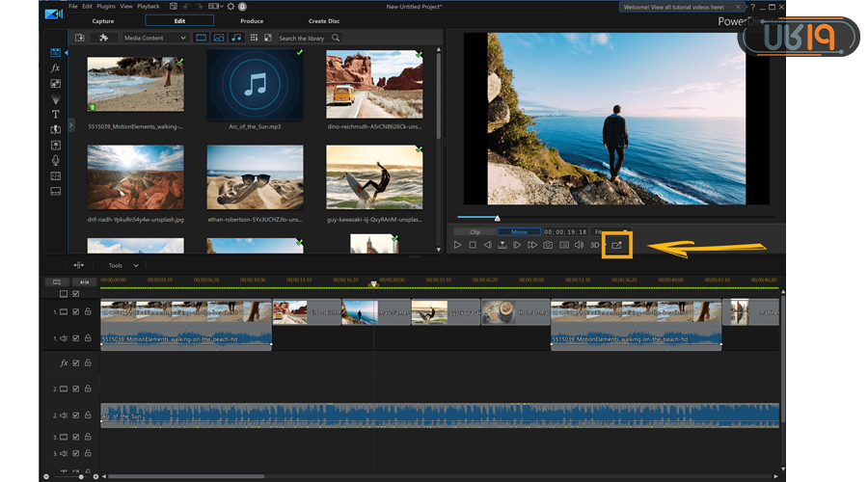The height and width of the screenshot is (482, 868).
Task: Click the preview seek slider handle
Action: click(498, 218)
